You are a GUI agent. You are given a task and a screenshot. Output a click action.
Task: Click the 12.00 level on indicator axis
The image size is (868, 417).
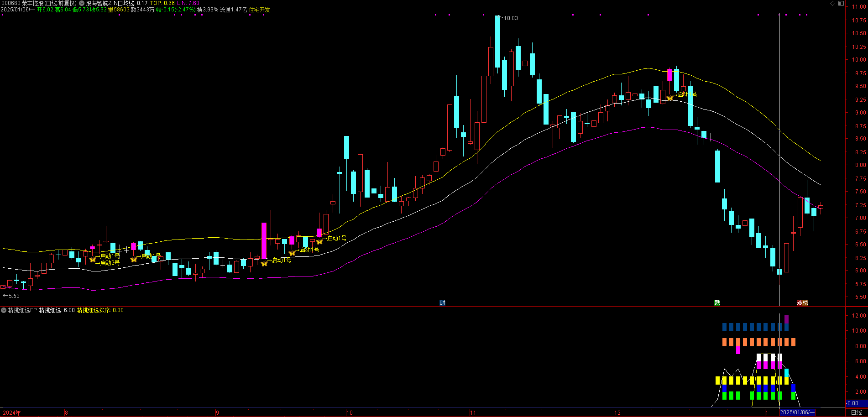(x=859, y=316)
